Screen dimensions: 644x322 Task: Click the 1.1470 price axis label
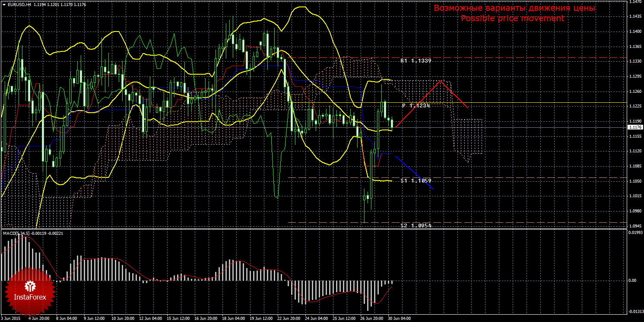[634, 2]
